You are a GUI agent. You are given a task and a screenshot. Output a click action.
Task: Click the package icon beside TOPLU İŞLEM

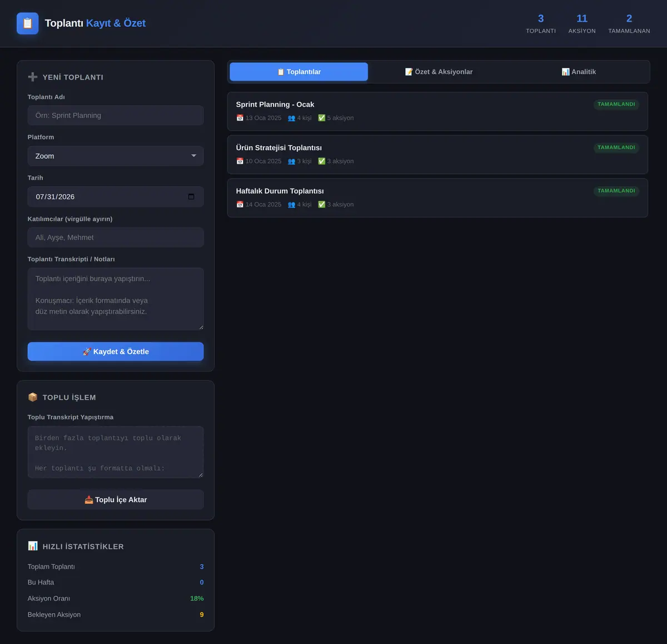(33, 397)
